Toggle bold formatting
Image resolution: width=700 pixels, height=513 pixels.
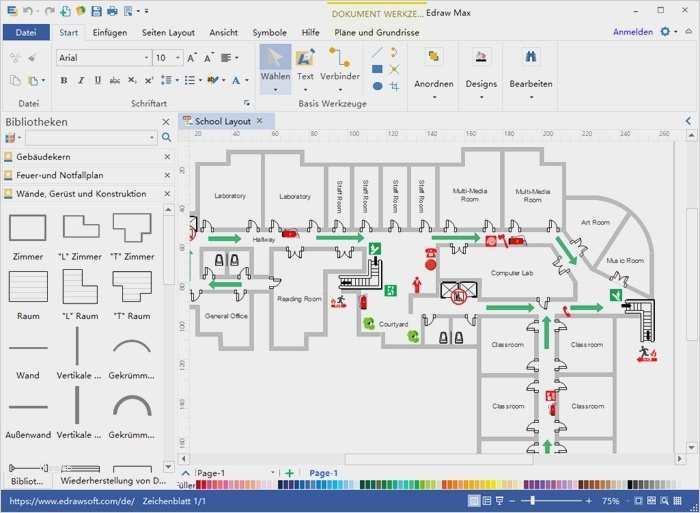[x=64, y=80]
